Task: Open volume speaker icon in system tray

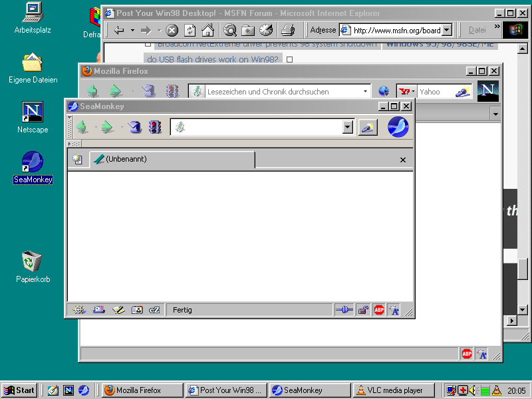Action: tap(472, 390)
